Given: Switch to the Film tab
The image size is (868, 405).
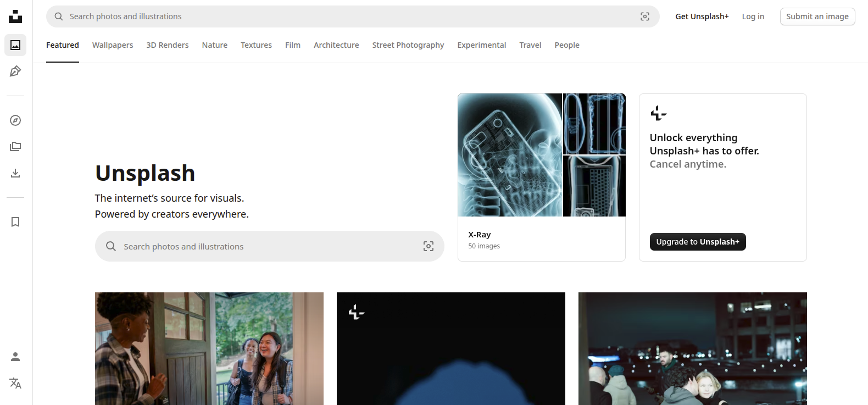Looking at the screenshot, I should (293, 45).
